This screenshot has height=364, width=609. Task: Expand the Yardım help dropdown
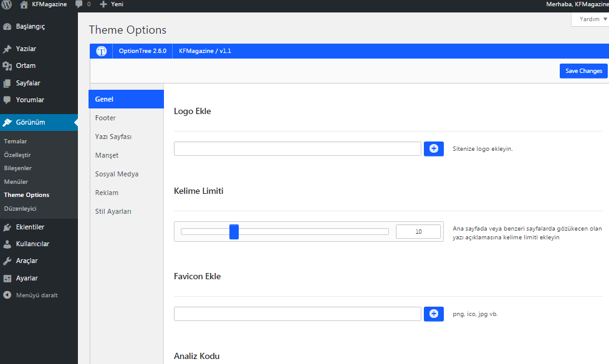[x=591, y=19]
